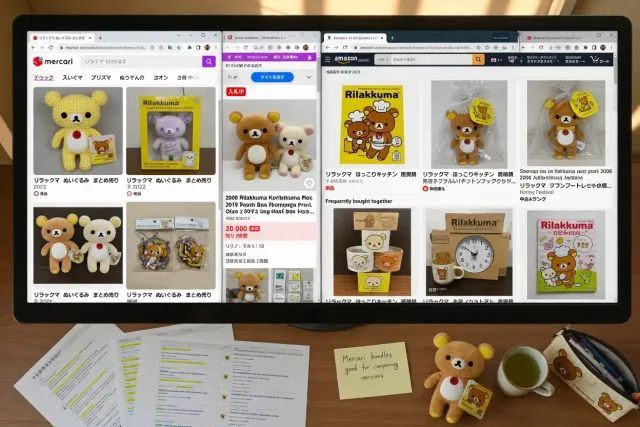Viewport: 640px width, 427px height.
Task: Open the profile avatar in the auction window
Action: click(306, 47)
